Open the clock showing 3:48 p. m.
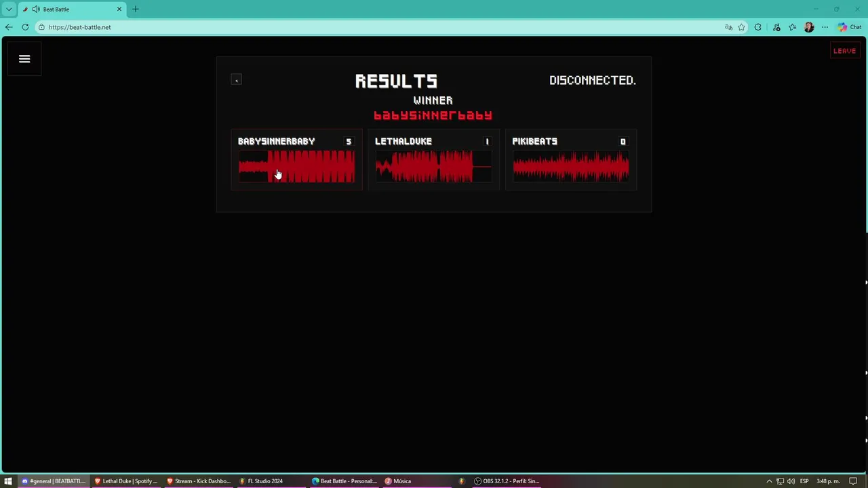 pyautogui.click(x=828, y=481)
